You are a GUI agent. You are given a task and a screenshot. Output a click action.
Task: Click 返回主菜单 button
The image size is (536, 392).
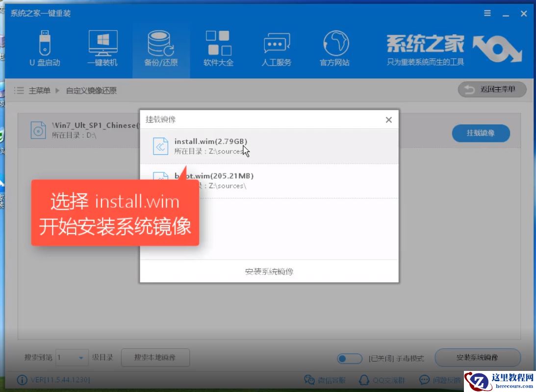click(x=492, y=90)
